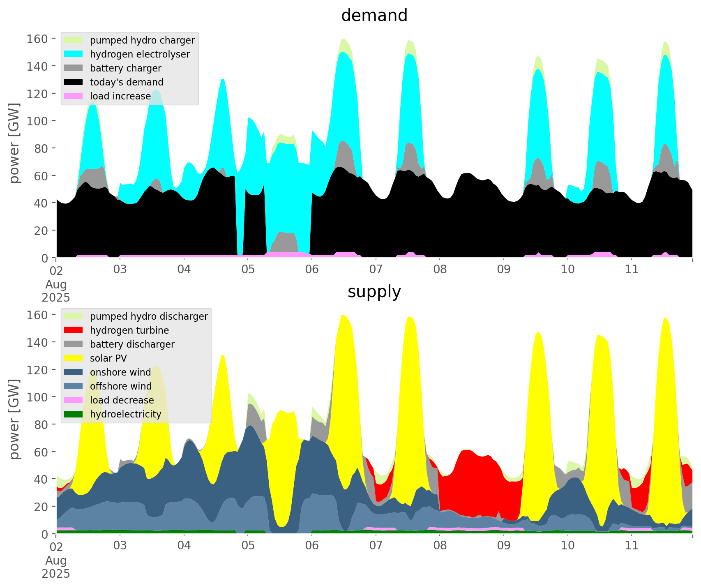The height and width of the screenshot is (588, 701).
Task: Click the 08 date tick on demand chart
Action: [440, 270]
